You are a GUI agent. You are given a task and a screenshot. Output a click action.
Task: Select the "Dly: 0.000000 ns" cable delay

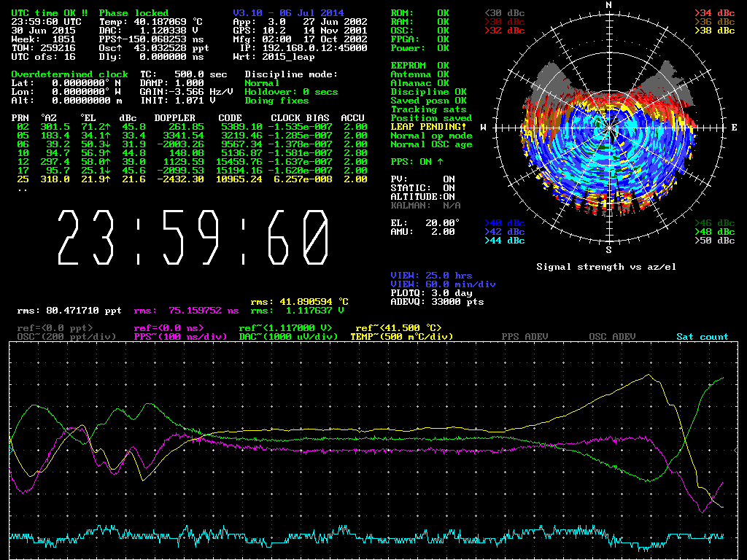tap(152, 57)
